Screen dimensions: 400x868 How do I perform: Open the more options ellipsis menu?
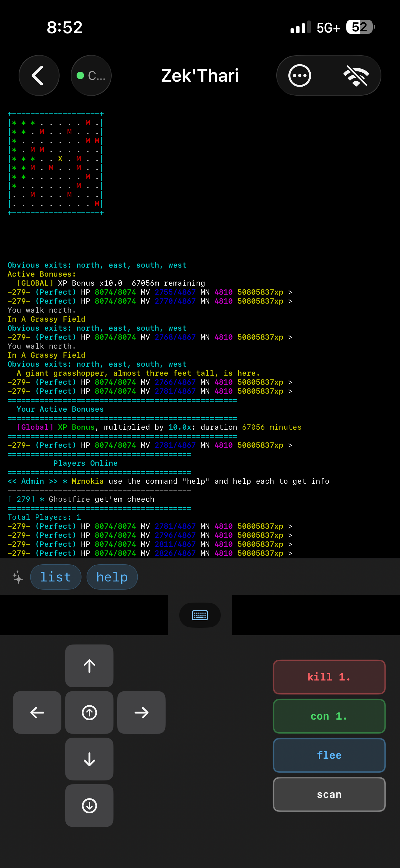tap(299, 75)
